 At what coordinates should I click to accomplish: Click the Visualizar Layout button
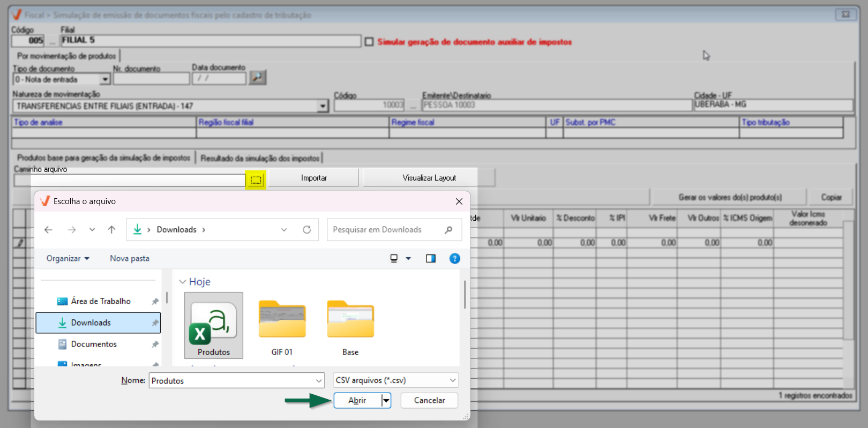pos(429,178)
